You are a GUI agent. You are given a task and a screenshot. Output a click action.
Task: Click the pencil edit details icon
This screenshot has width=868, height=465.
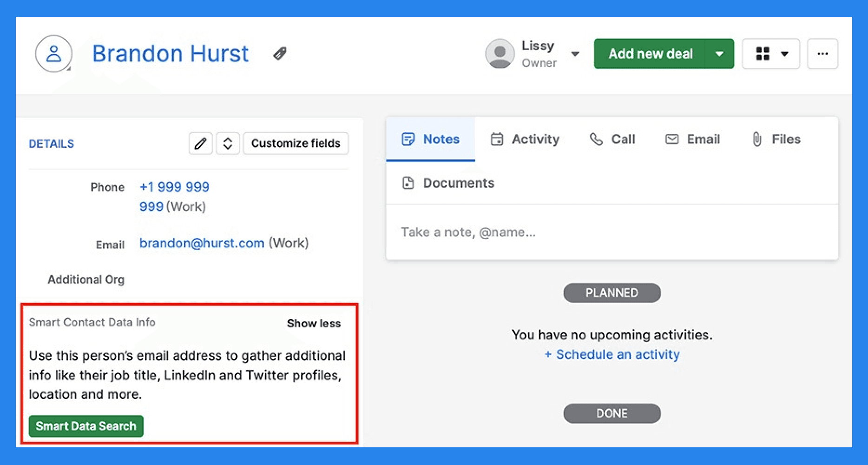(x=201, y=143)
